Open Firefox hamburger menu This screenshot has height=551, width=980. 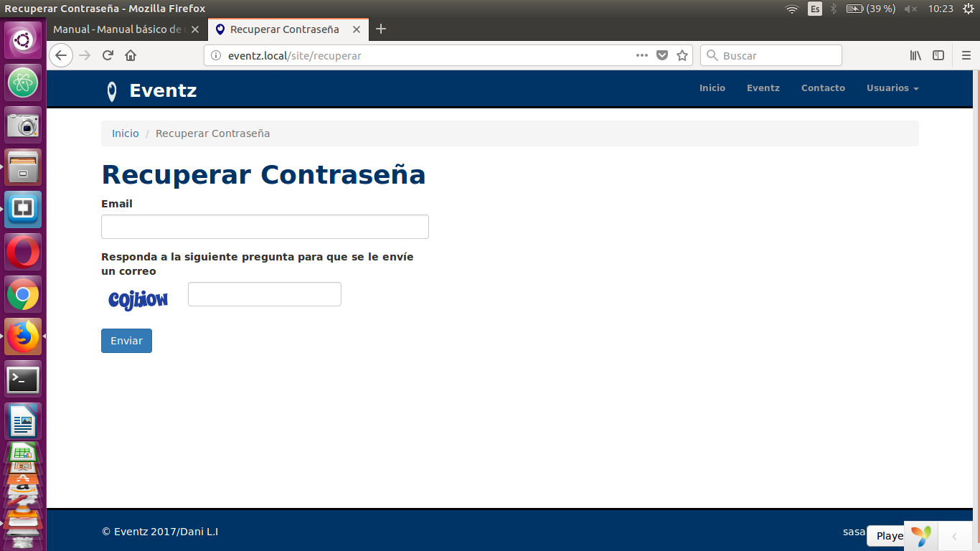point(966,55)
